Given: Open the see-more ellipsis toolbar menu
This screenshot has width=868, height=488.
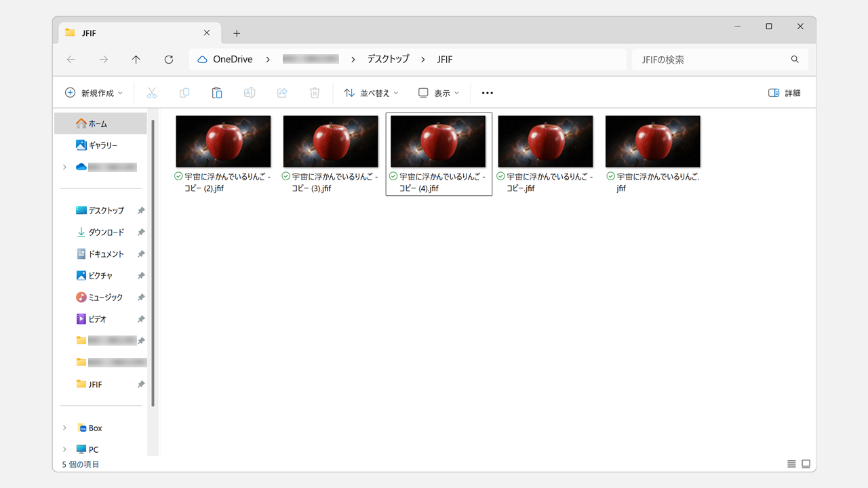Looking at the screenshot, I should click(x=487, y=92).
